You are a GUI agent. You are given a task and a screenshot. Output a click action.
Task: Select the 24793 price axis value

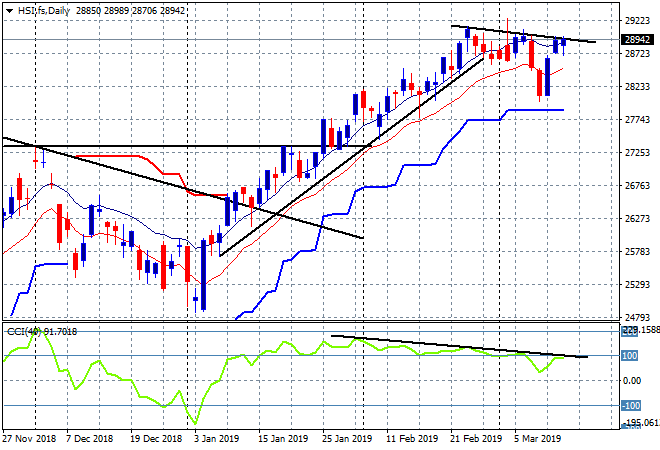637,317
